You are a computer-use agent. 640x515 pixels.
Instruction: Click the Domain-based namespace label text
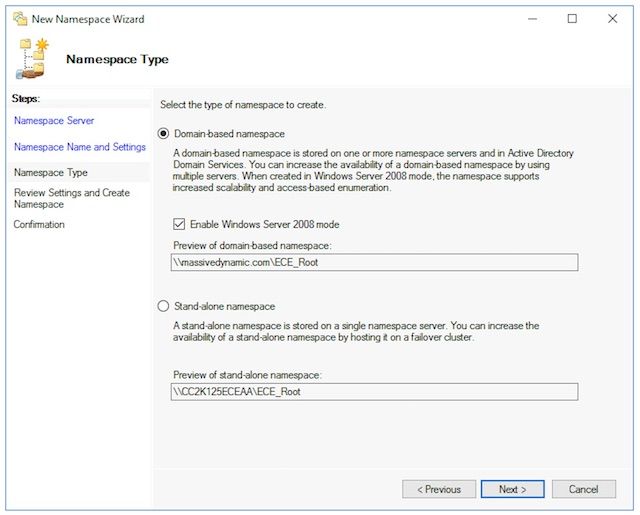229,134
